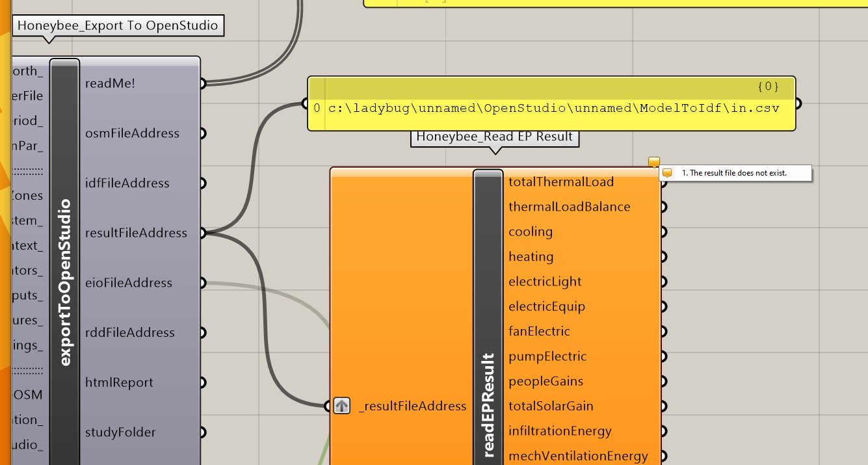Screen dimensions: 868x465
Task: Select the _resultFileAddress input on readEPResult
Action: [412, 406]
